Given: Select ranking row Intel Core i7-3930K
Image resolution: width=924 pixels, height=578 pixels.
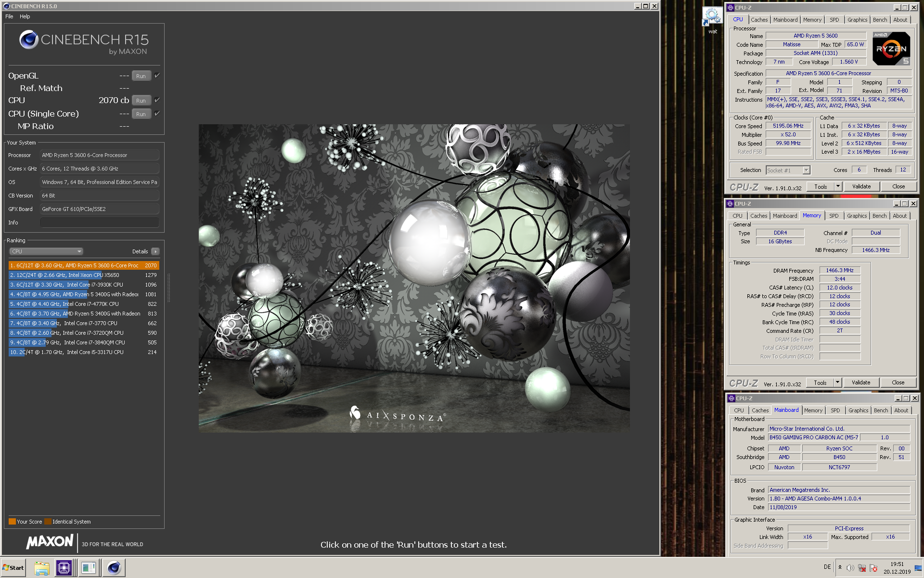Looking at the screenshot, I should 84,285.
